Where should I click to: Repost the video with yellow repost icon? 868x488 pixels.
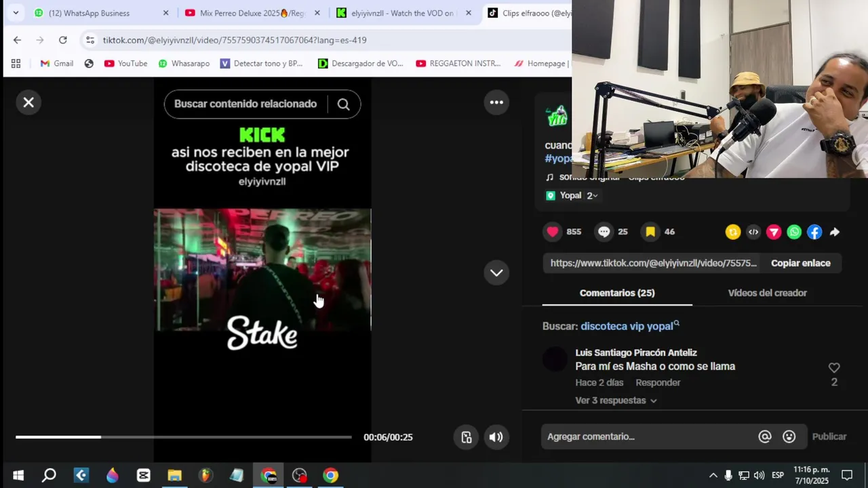(733, 232)
